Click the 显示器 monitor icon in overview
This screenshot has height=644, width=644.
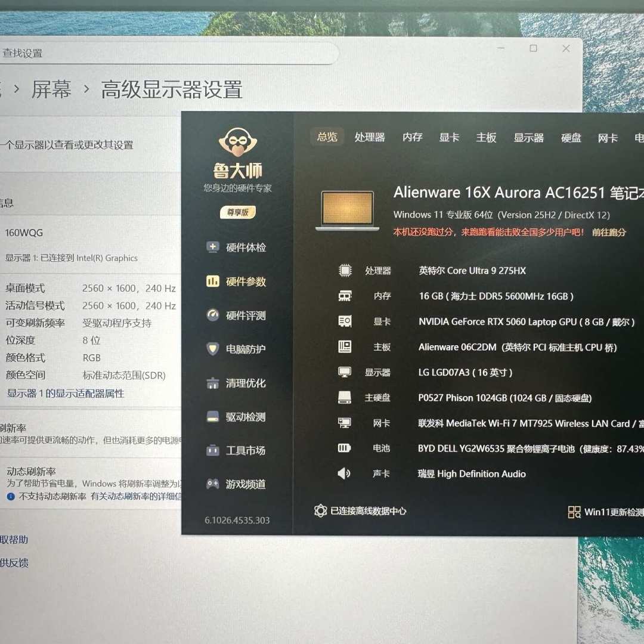(x=345, y=372)
